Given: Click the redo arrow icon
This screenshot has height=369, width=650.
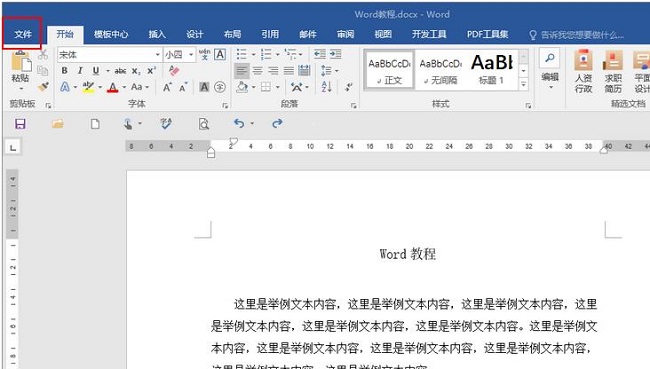Looking at the screenshot, I should tap(277, 123).
